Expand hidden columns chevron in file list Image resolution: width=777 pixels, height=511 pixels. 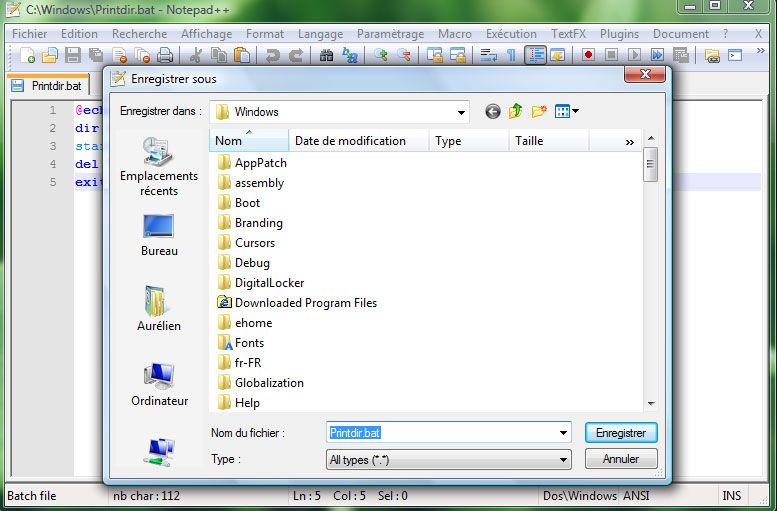point(629,142)
